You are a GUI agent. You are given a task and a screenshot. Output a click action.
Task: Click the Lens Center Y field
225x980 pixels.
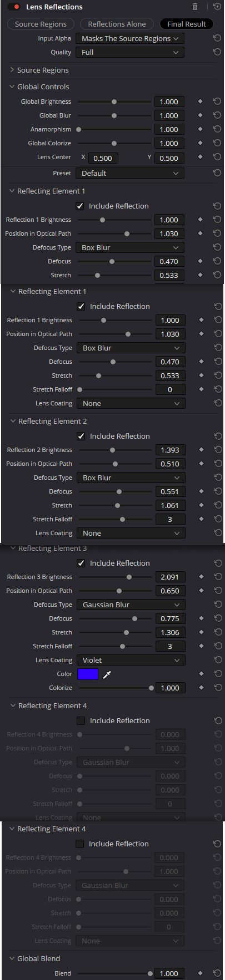pos(169,158)
